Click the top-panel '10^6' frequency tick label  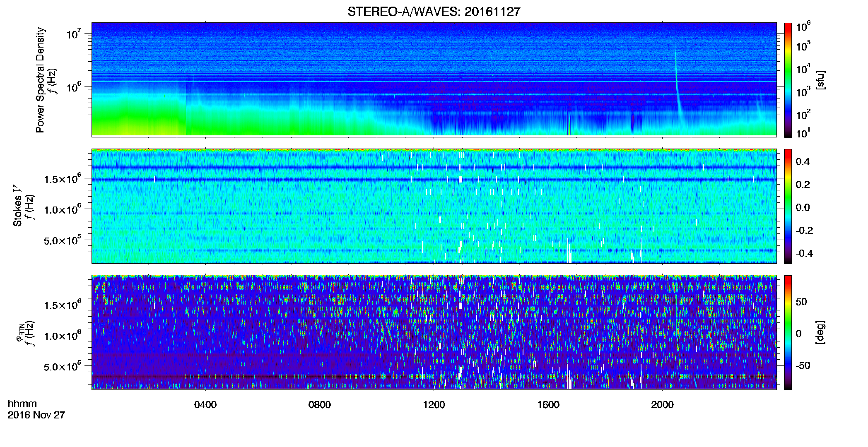coord(73,87)
